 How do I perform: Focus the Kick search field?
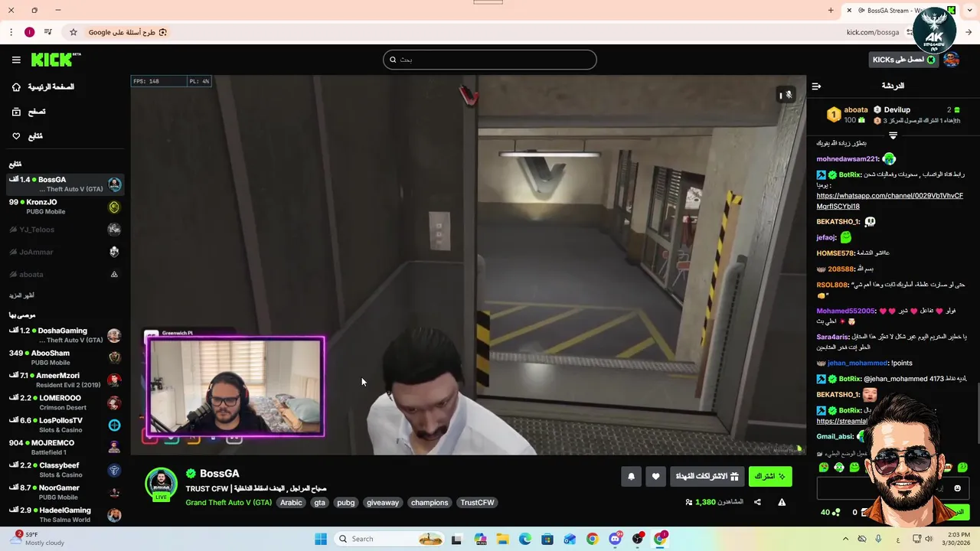point(489,60)
